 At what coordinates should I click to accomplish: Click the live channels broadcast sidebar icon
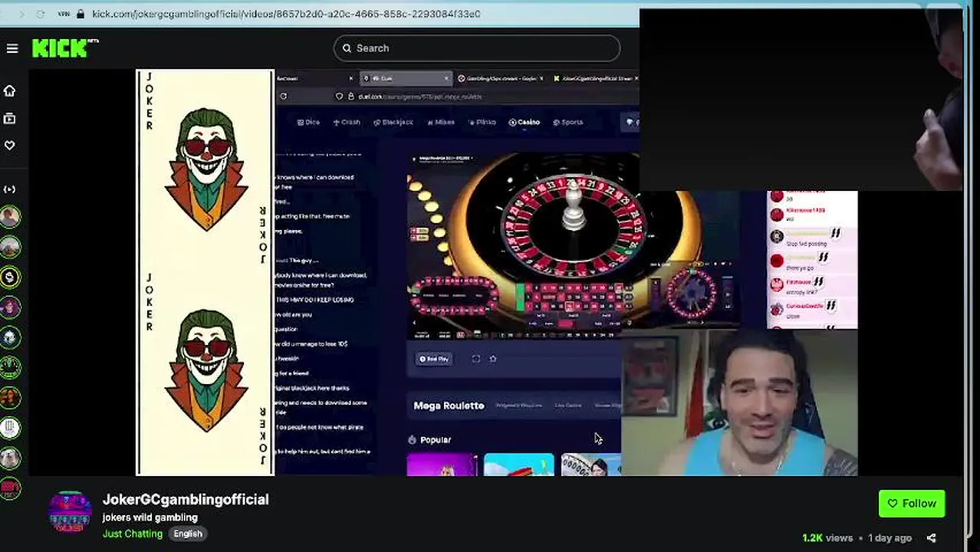9,189
